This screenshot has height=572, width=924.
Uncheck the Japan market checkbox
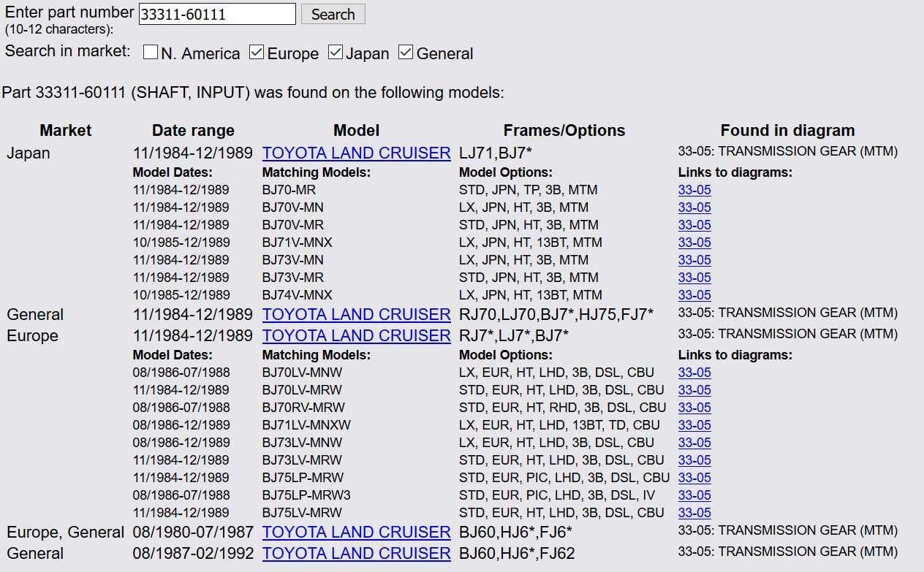coord(336,53)
